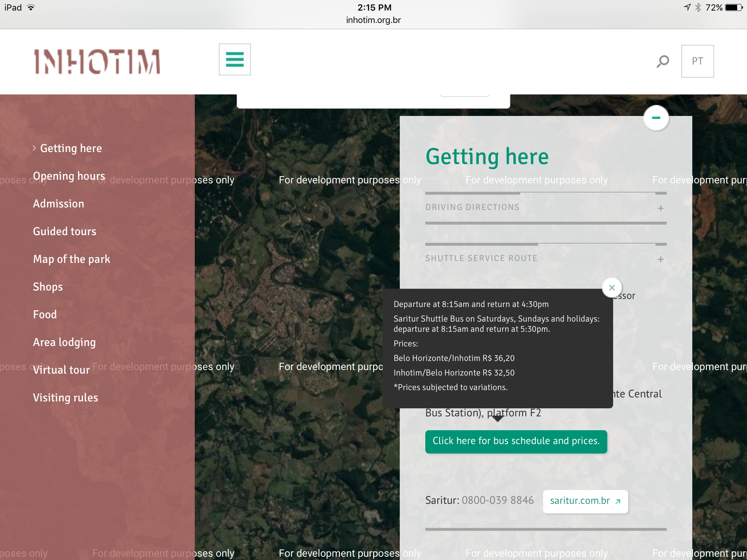The height and width of the screenshot is (560, 747).
Task: Click the INHOTIM logo
Action: click(x=97, y=62)
